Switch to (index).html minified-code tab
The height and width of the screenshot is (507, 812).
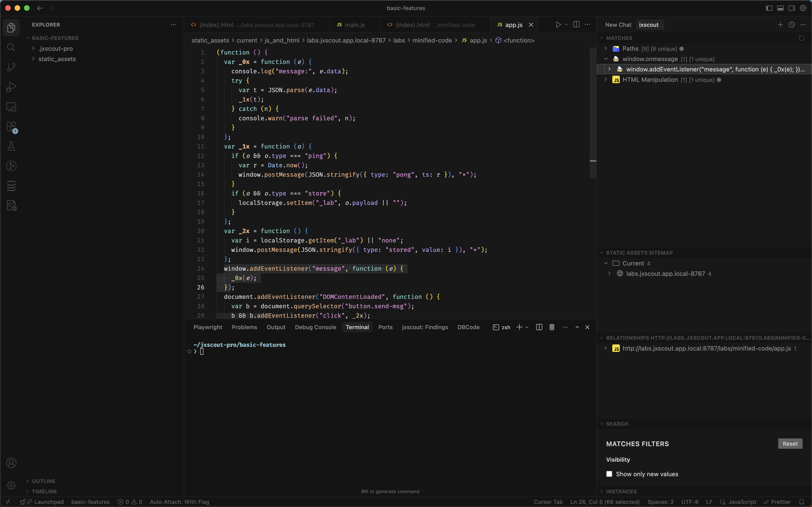(x=435, y=25)
